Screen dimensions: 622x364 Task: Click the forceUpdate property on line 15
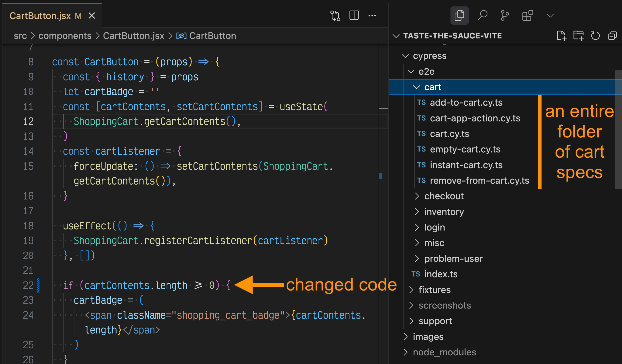(x=104, y=166)
